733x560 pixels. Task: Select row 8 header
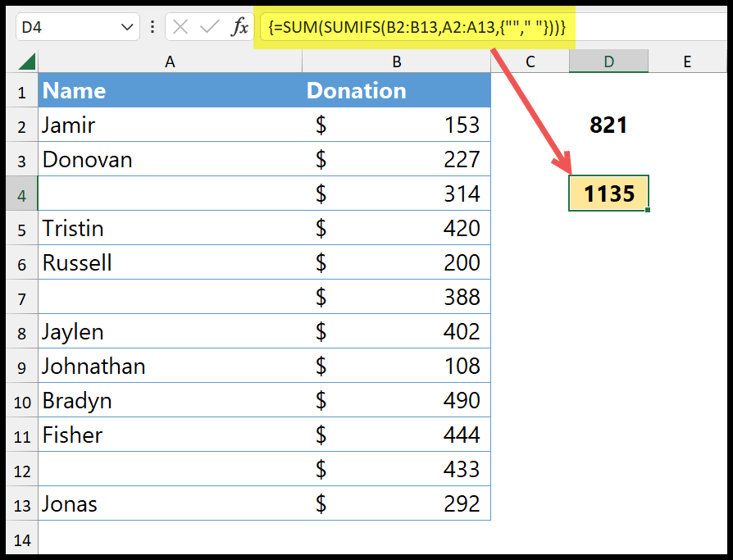click(22, 331)
